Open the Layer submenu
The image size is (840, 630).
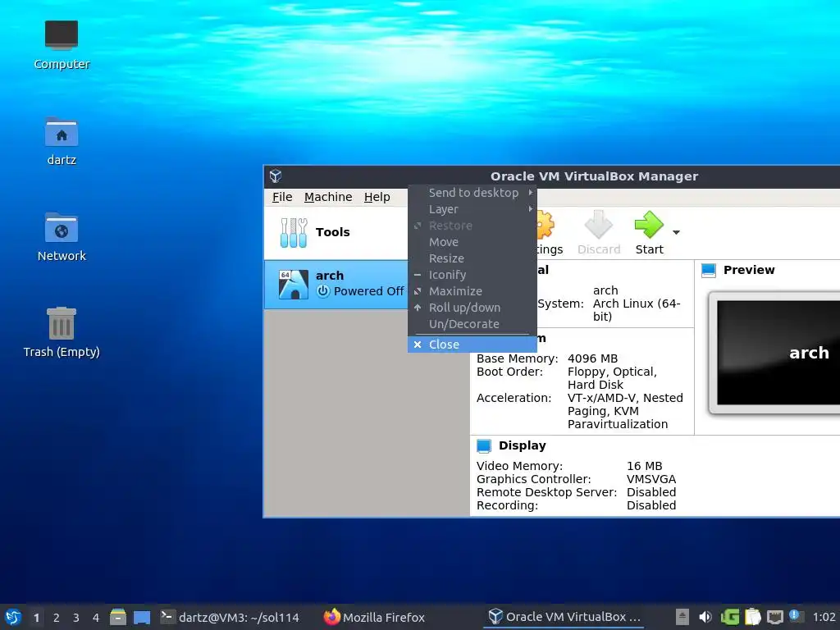472,209
